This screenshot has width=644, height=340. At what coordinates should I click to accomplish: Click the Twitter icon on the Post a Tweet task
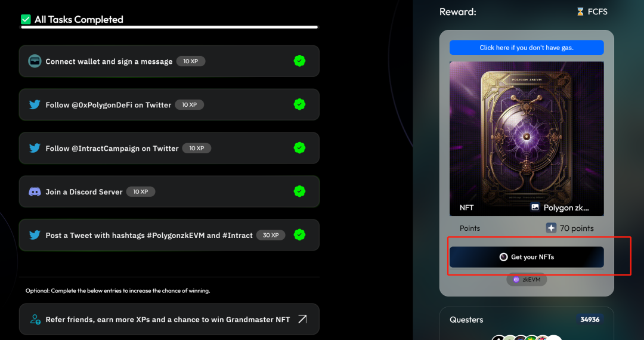[x=35, y=235]
